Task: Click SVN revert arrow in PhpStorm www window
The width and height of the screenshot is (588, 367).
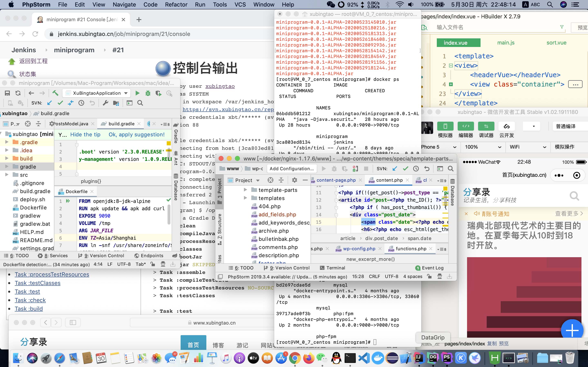Action: tap(427, 168)
